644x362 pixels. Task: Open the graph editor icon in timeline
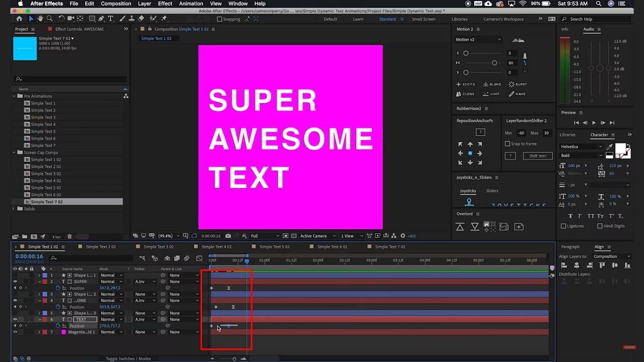[x=199, y=258]
